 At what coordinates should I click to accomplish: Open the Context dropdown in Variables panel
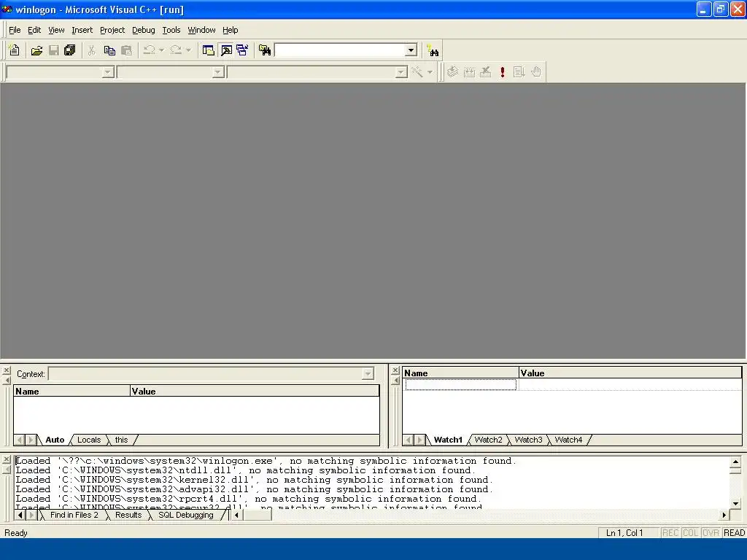coord(368,374)
